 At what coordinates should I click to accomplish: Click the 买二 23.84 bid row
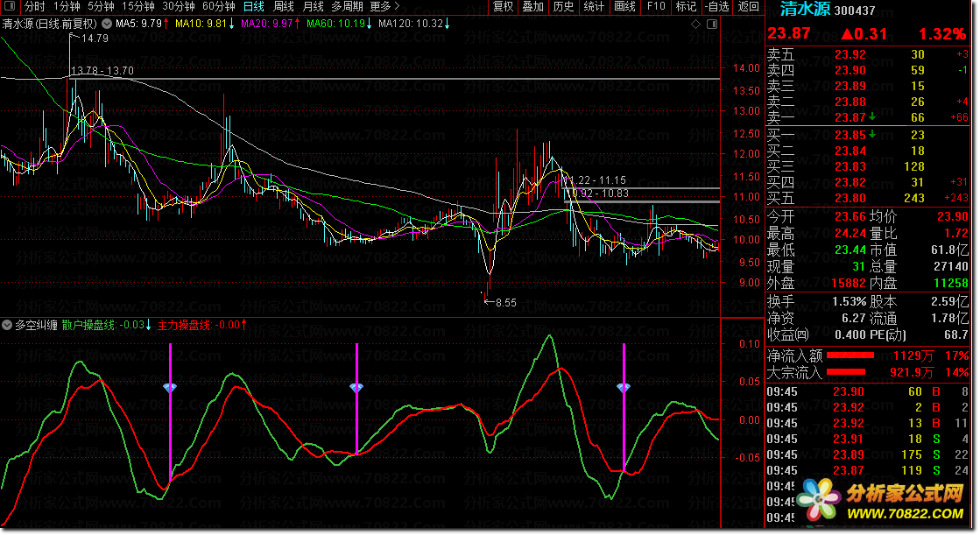pos(868,151)
